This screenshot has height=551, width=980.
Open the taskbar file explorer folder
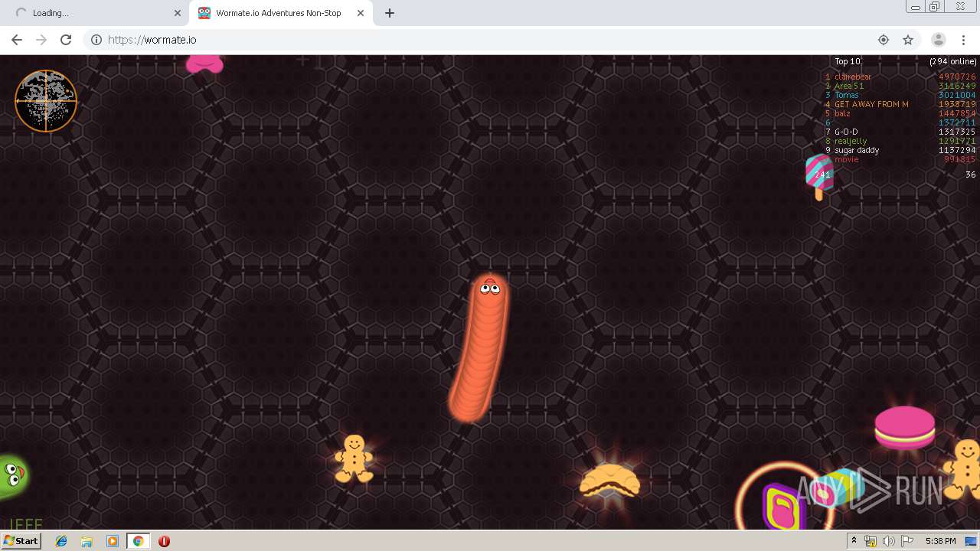87,541
